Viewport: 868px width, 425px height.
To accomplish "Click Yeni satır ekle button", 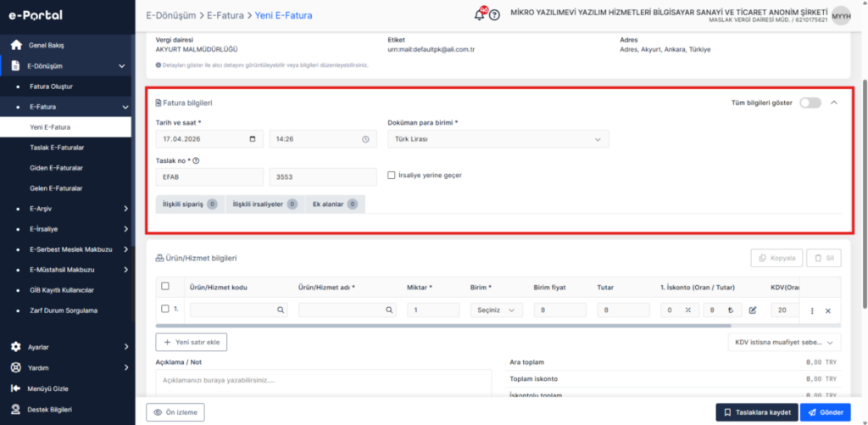I will coord(192,343).
